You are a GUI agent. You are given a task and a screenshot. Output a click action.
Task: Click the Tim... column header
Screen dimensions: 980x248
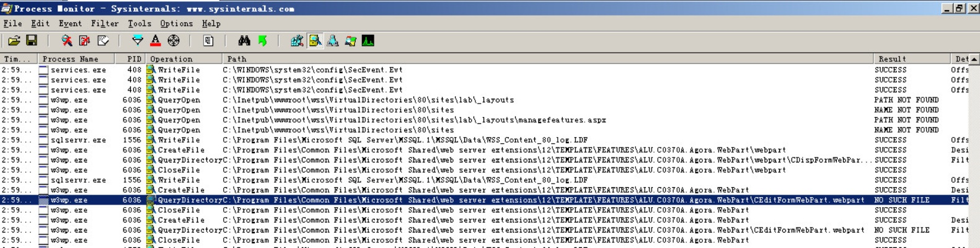[x=19, y=59]
